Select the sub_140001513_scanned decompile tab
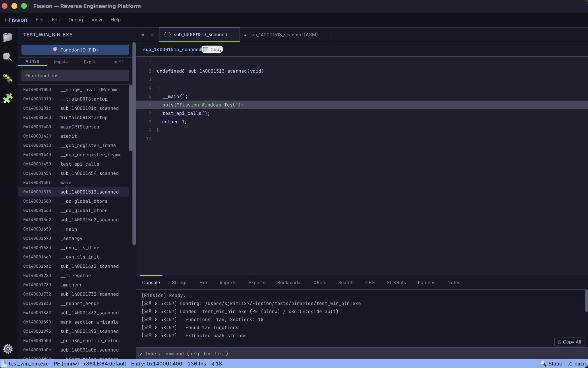The height and width of the screenshot is (368, 588). pyautogui.click(x=200, y=35)
